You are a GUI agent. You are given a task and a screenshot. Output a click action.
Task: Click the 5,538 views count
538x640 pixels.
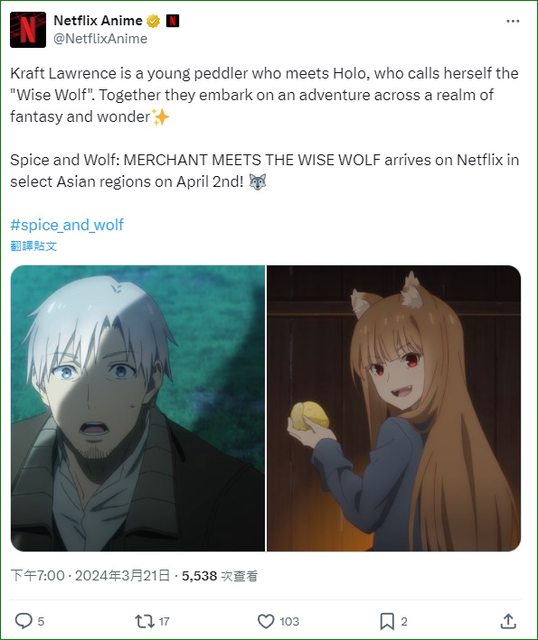click(220, 576)
